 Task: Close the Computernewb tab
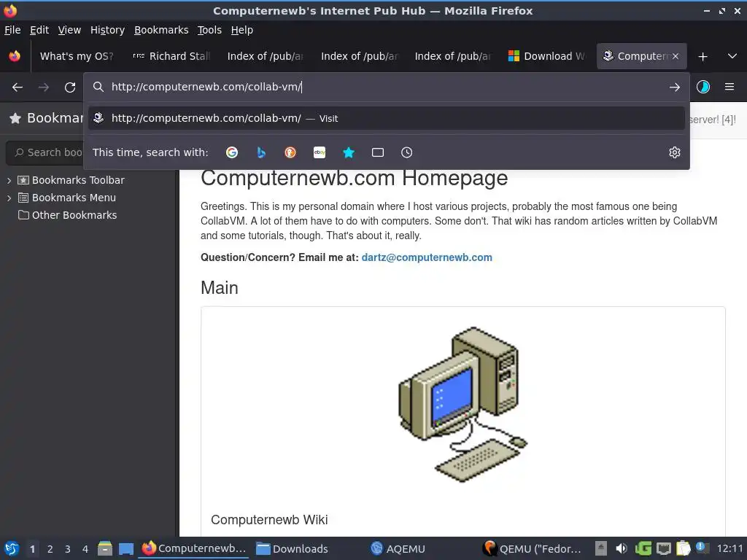[x=675, y=56]
